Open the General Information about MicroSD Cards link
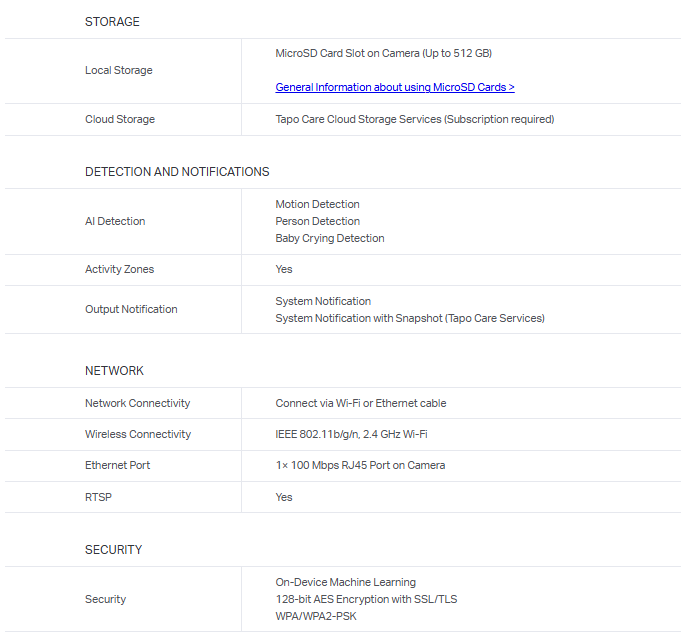This screenshot has height=635, width=682. coord(394,88)
